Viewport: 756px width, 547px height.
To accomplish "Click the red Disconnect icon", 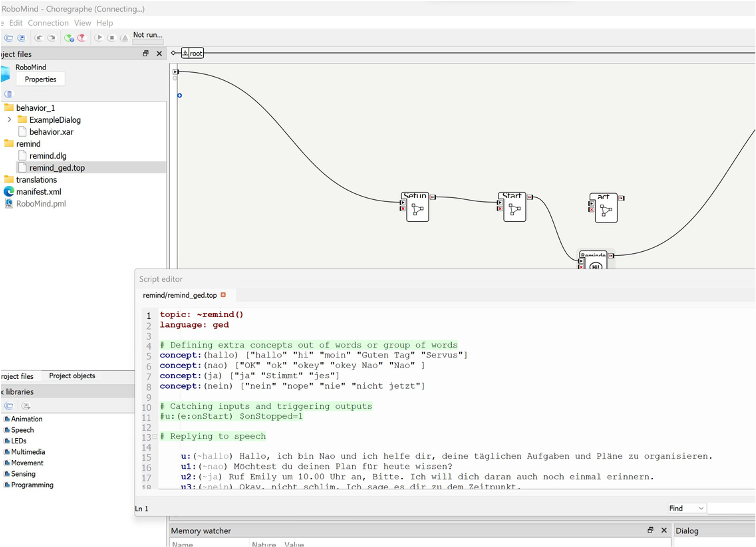I will click(82, 38).
